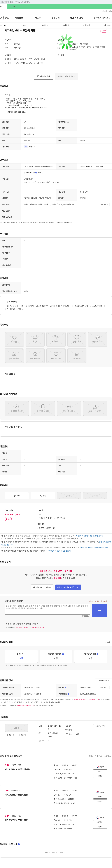The height and width of the screenshot is (868, 112).
Task: Jump to 근무조건 section tab
Action: [24, 25]
